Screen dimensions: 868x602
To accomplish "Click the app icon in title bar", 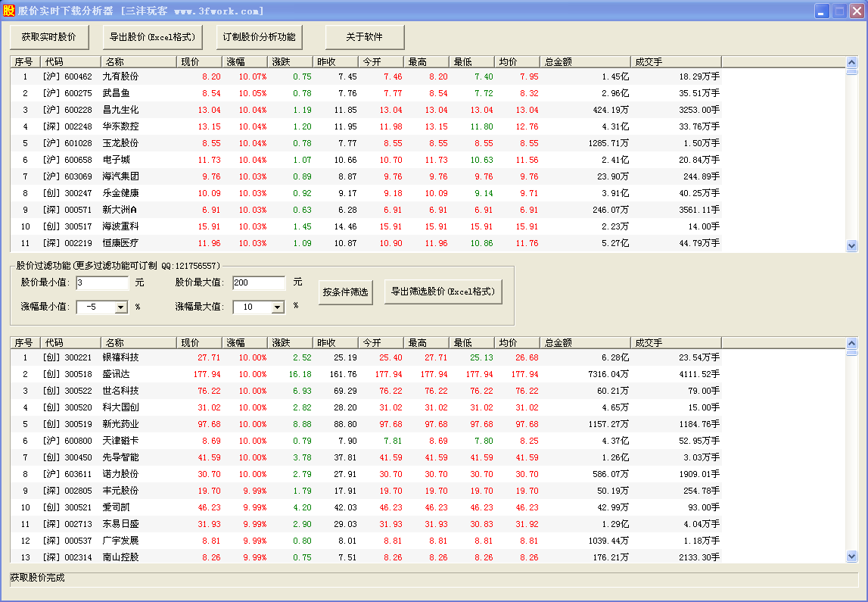I will 8,11.
